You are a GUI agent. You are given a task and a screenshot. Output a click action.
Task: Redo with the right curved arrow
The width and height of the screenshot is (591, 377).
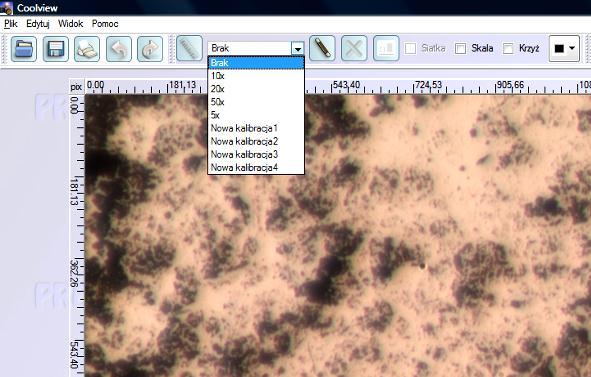[150, 49]
